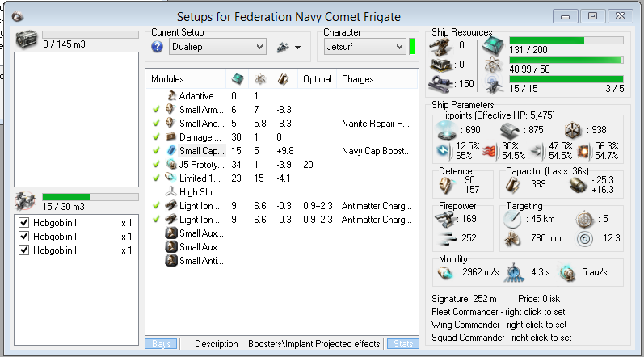Image resolution: width=644 pixels, height=357 pixels.
Task: Click the drone bay icon
Action: click(26, 201)
